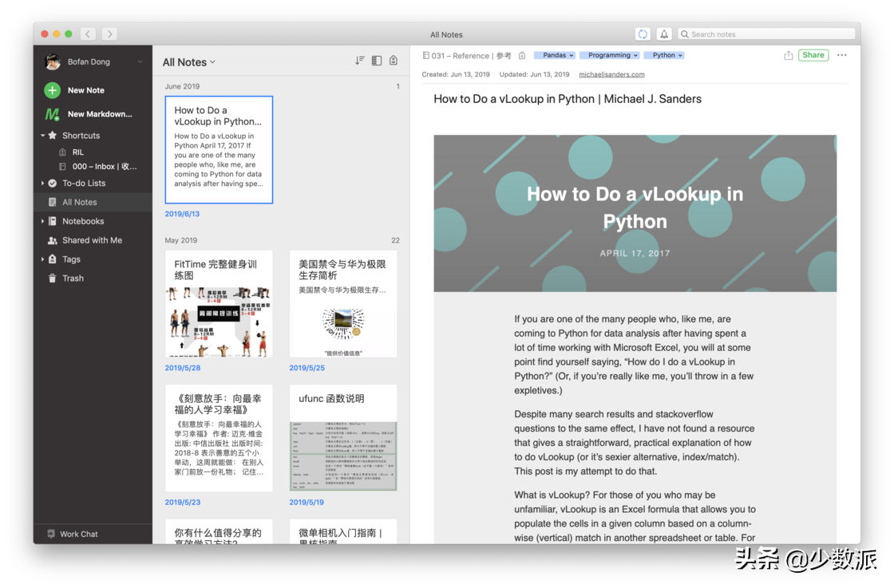This screenshot has width=894, height=588.
Task: Open the Python tag dropdown
Action: pos(664,55)
